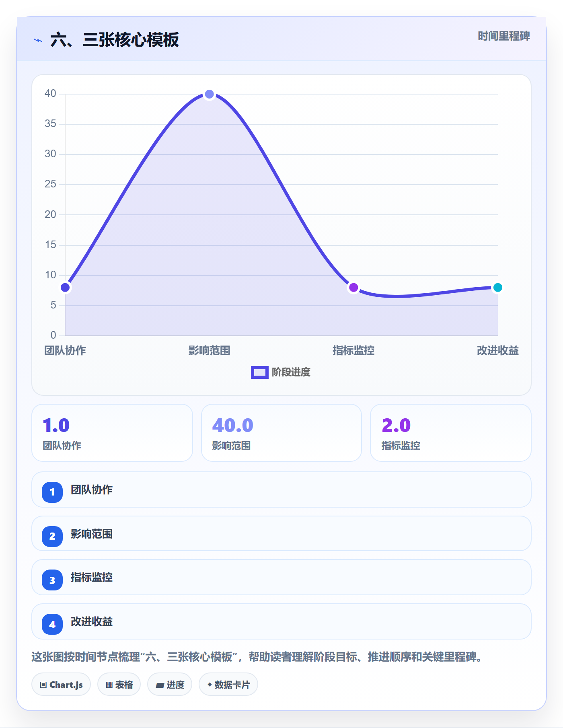563x728 pixels.
Task: Click the 指标监控 label under the 2.0 value
Action: [401, 446]
